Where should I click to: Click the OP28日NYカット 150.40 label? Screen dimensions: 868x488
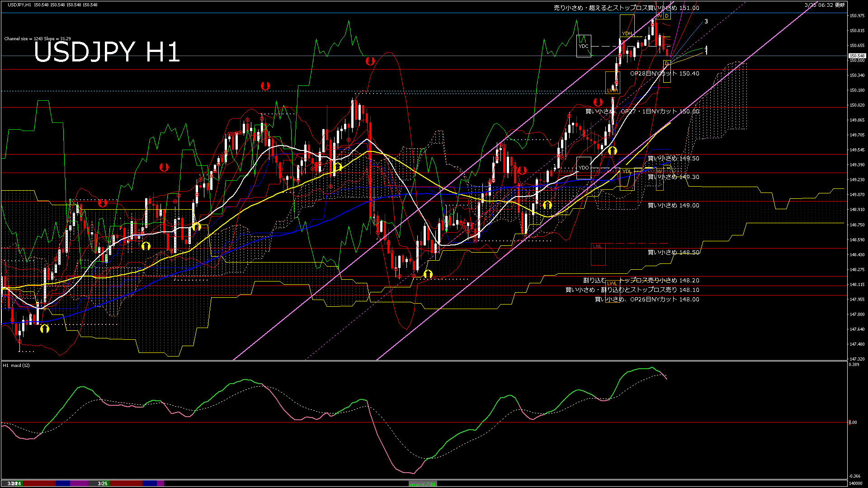coord(665,73)
